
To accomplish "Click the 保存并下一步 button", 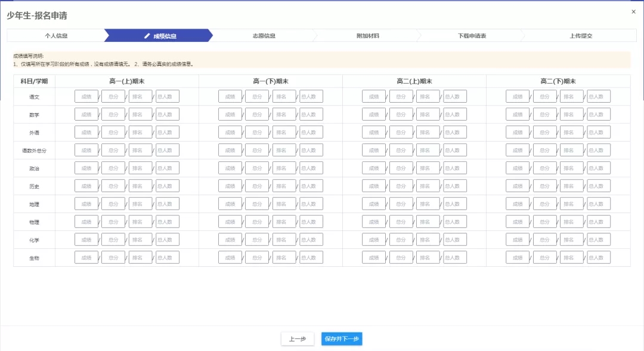I will (342, 339).
